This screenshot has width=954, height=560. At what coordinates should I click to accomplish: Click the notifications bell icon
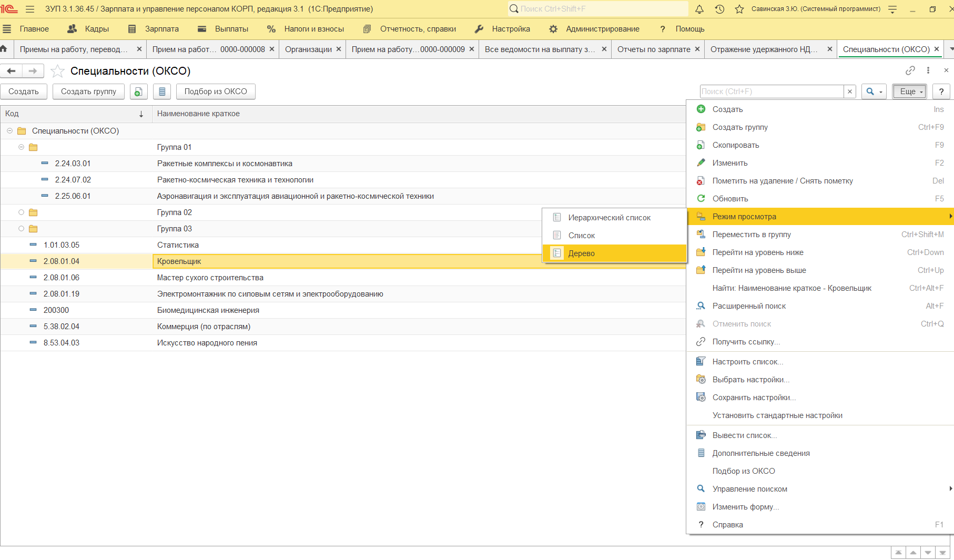[x=699, y=9]
